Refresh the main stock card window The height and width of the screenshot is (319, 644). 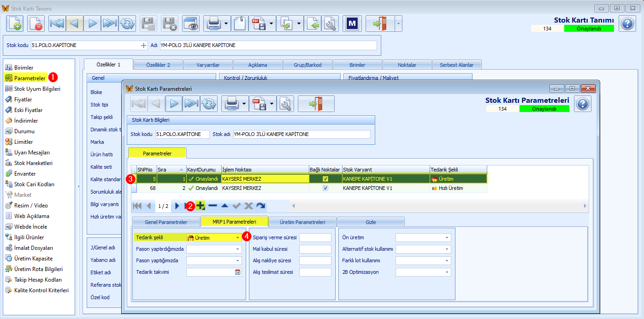(x=127, y=24)
